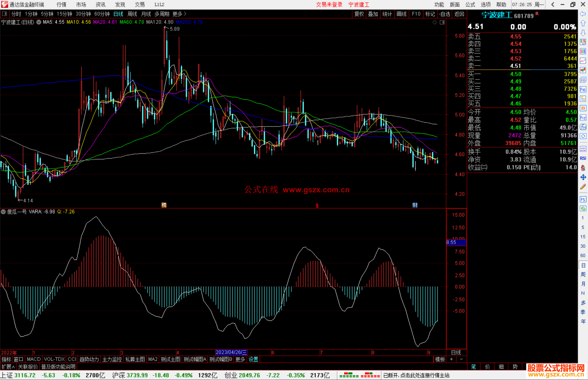Image resolution: width=588 pixels, height=380 pixels.
Task: Toggle the 宁波建工 main chart round button
Action: click(x=39, y=22)
